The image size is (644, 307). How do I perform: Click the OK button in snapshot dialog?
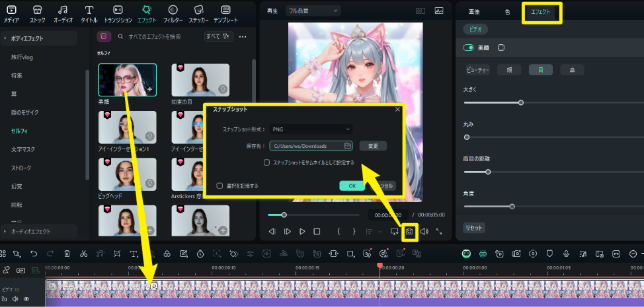click(352, 186)
